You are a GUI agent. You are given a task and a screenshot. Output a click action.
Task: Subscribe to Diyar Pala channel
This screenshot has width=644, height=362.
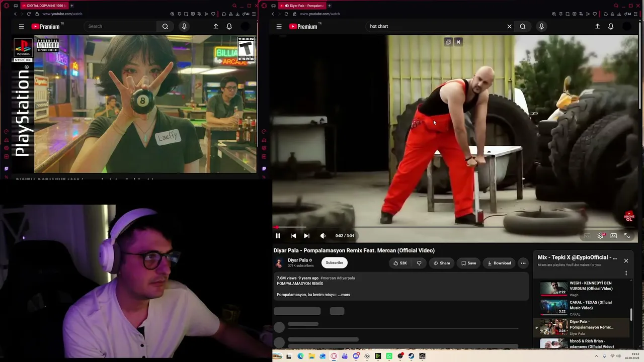coord(334,262)
